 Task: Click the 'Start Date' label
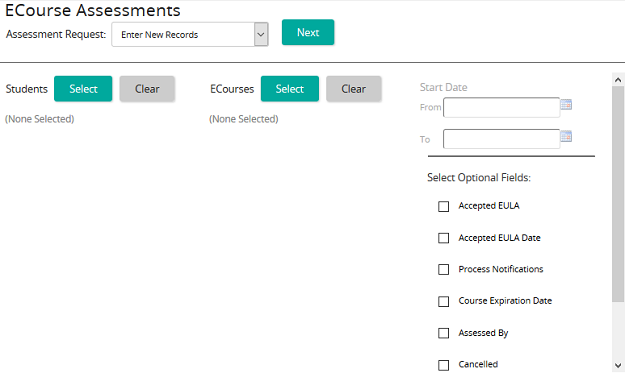coord(443,87)
